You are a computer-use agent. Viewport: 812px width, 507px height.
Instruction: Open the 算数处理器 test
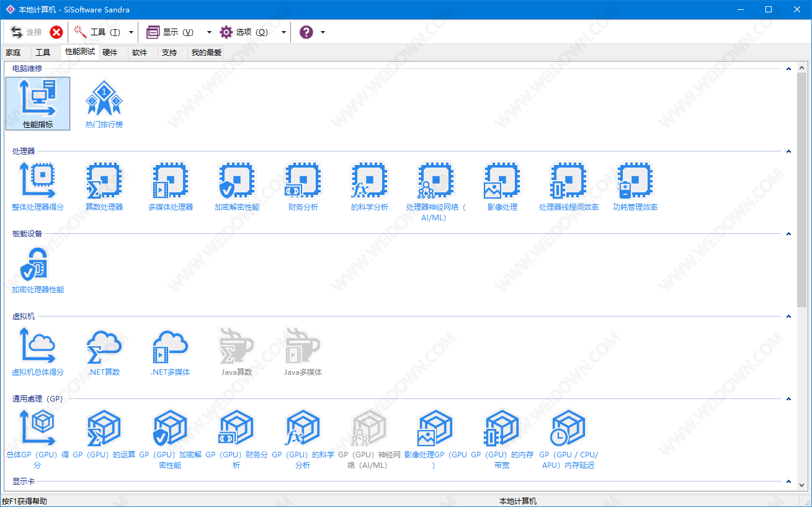point(104,186)
